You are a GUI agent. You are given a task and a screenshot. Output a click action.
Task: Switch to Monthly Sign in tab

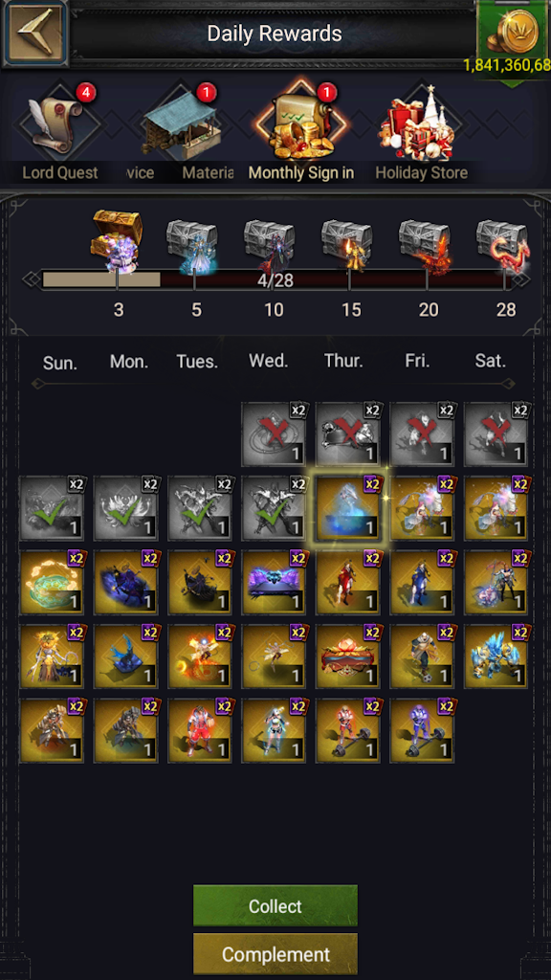pos(301,172)
